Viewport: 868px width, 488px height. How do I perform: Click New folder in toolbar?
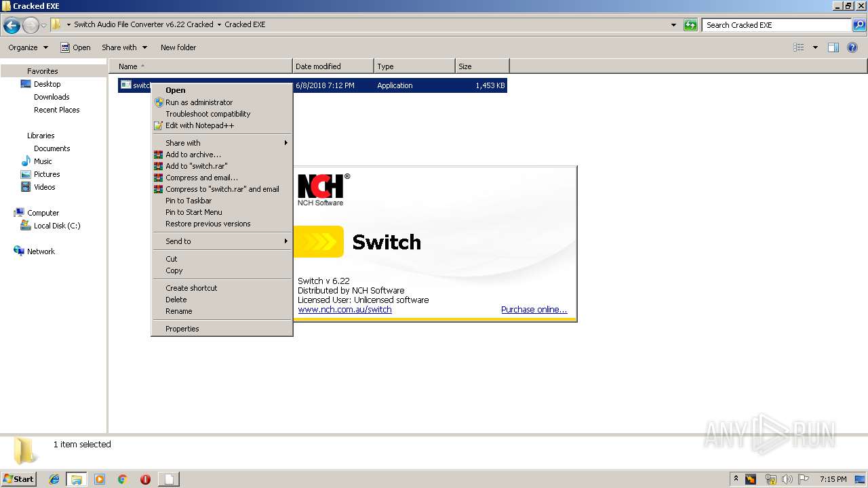click(178, 47)
